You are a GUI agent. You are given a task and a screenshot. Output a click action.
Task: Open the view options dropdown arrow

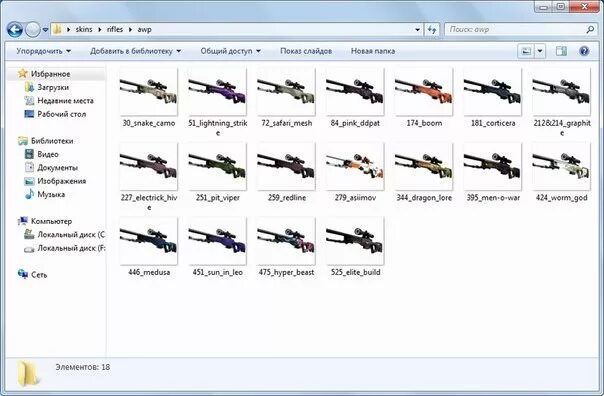click(540, 51)
